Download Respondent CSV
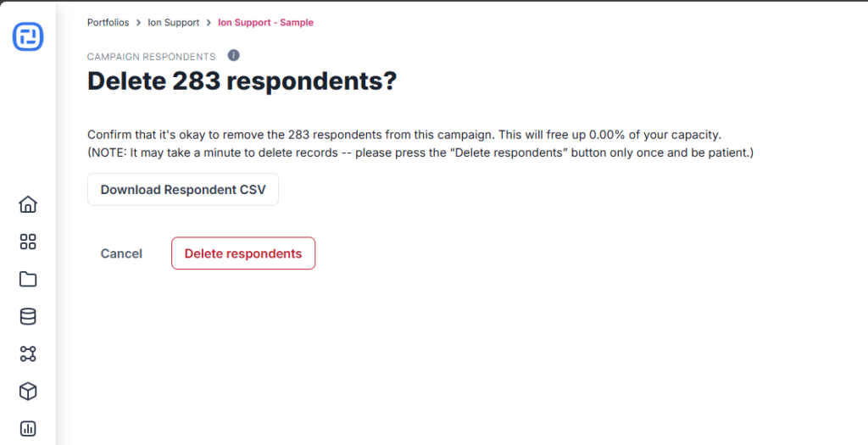Screen dimensions: 868x445 click(x=183, y=189)
